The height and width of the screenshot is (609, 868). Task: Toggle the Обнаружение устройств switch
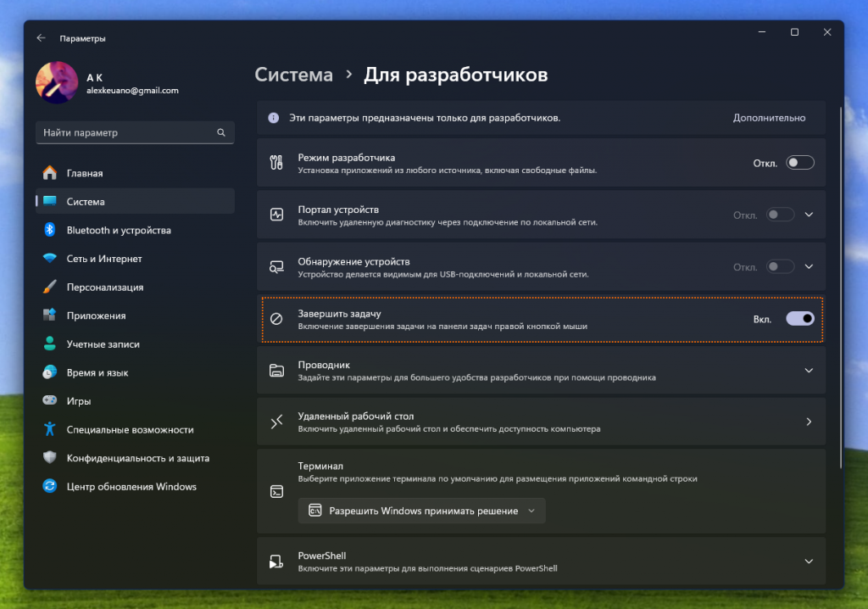pos(780,266)
